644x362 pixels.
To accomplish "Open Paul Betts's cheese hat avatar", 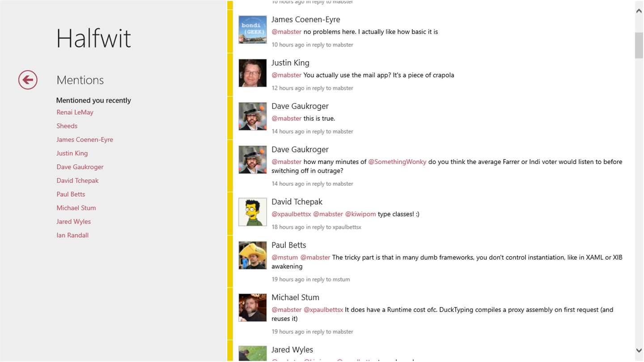I will (x=253, y=255).
